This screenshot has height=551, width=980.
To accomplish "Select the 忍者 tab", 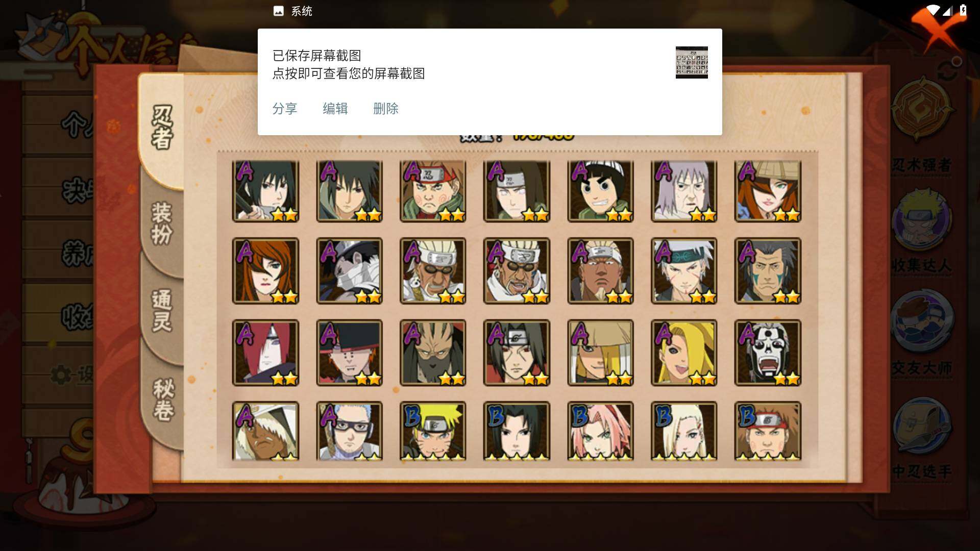I will [162, 128].
